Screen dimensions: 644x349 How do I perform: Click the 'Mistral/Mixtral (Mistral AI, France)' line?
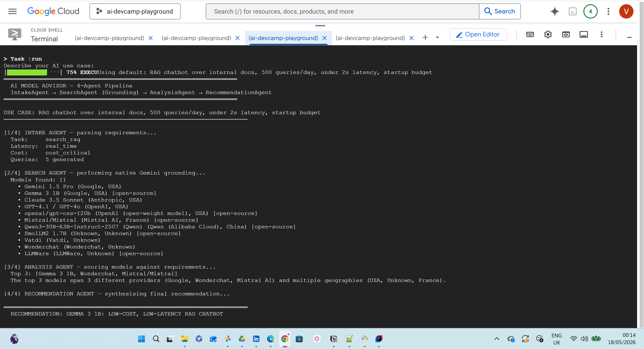pyautogui.click(x=111, y=220)
